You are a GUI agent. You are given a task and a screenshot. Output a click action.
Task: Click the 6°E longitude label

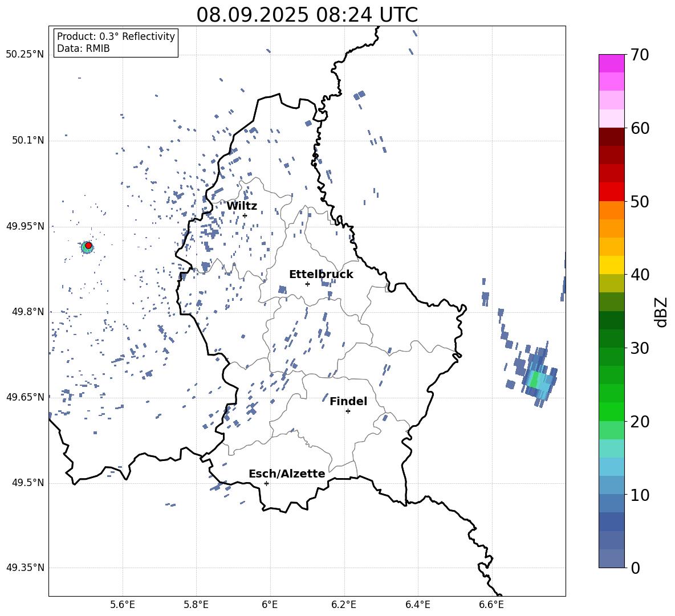pos(270,605)
